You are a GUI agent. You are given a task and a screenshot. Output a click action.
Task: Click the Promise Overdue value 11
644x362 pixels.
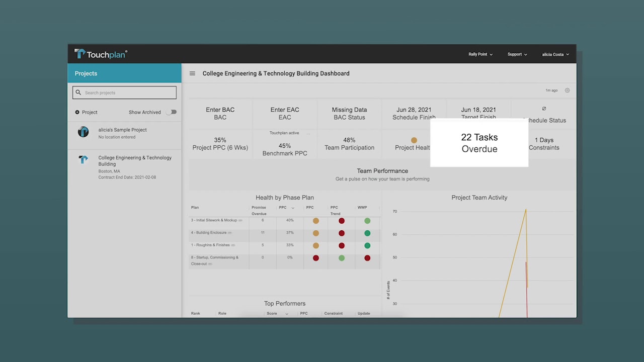click(x=263, y=233)
